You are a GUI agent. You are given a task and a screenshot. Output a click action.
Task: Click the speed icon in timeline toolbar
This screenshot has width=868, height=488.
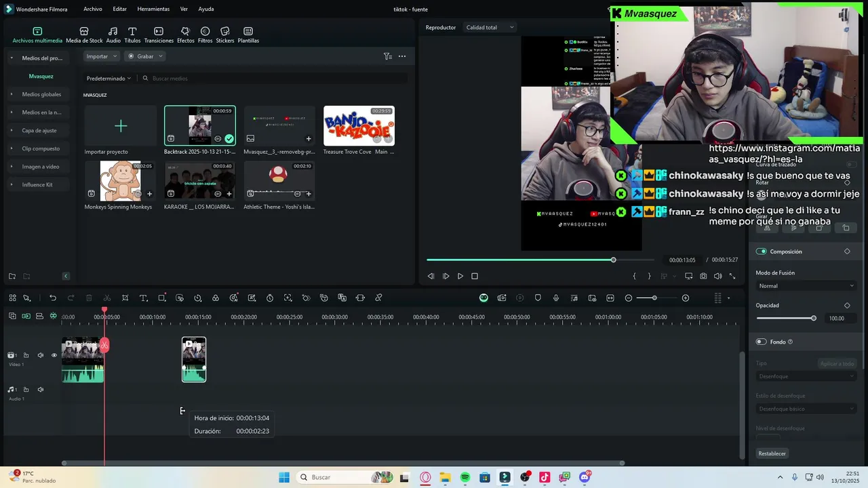pyautogui.click(x=197, y=298)
